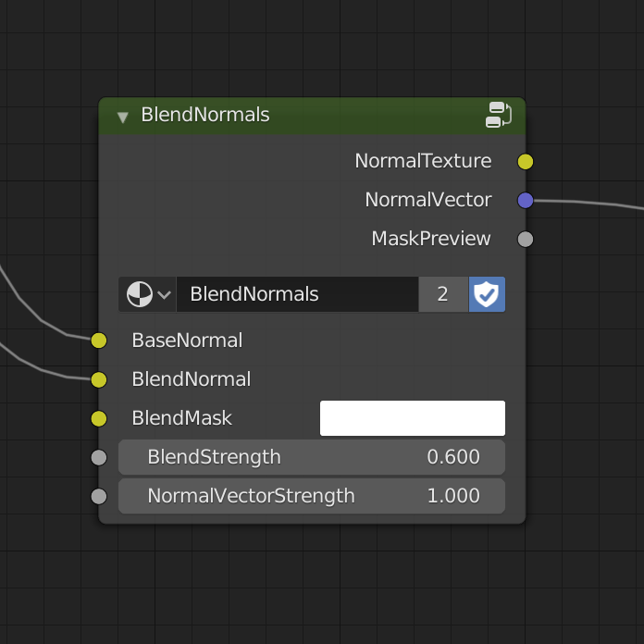Image resolution: width=644 pixels, height=644 pixels.
Task: Click the BlendMask input socket
Action: (x=99, y=418)
